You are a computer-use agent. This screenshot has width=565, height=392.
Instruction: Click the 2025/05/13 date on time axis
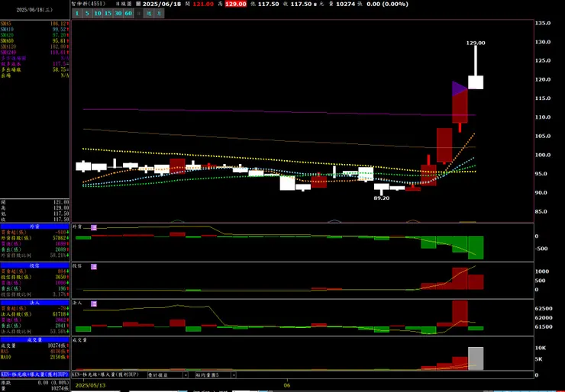click(x=89, y=385)
